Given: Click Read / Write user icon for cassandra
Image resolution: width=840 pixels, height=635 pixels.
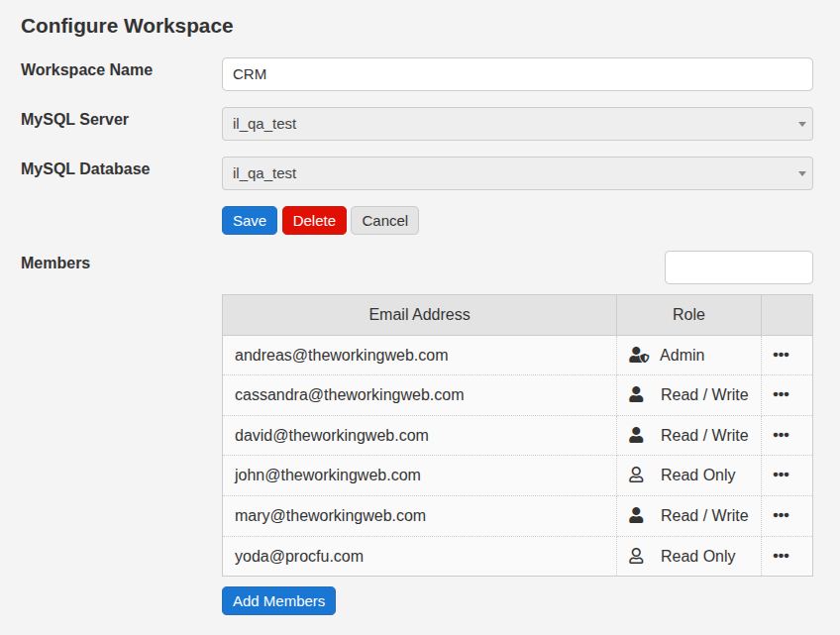Looking at the screenshot, I should [637, 394].
